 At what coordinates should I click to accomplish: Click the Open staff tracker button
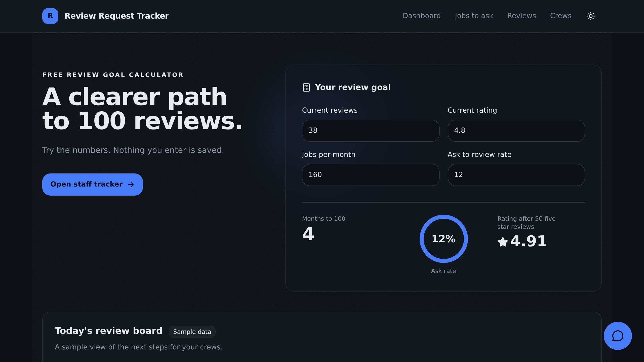pyautogui.click(x=93, y=184)
